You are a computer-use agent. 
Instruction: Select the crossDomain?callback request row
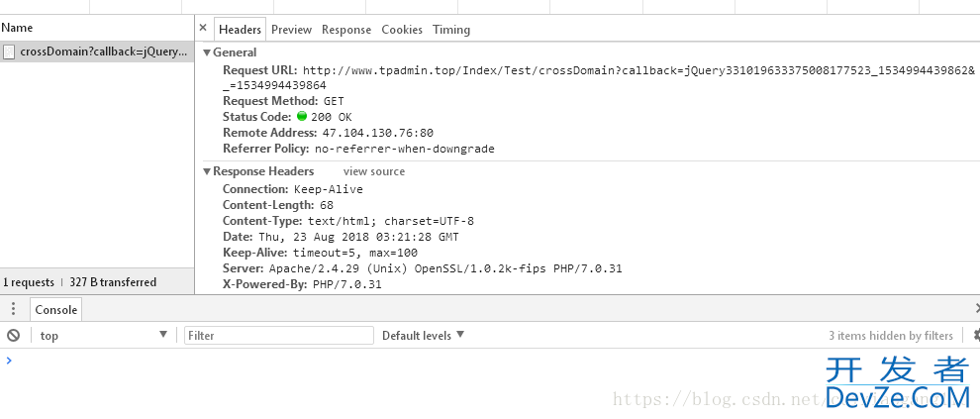pos(97,52)
